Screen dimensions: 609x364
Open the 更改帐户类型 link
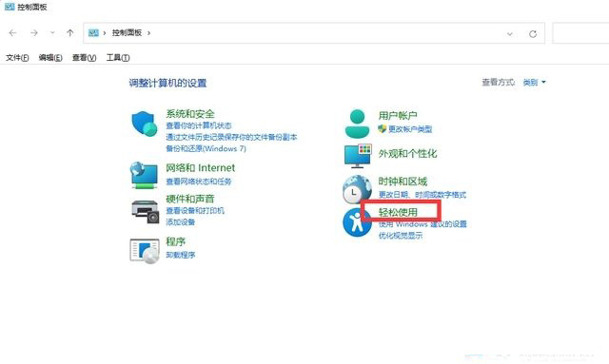tap(410, 129)
